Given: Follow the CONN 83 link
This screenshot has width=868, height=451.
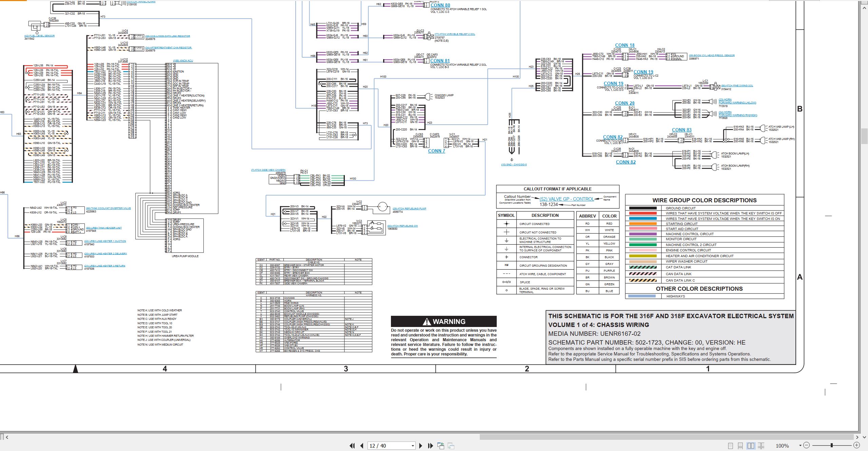Looking at the screenshot, I should click(682, 130).
